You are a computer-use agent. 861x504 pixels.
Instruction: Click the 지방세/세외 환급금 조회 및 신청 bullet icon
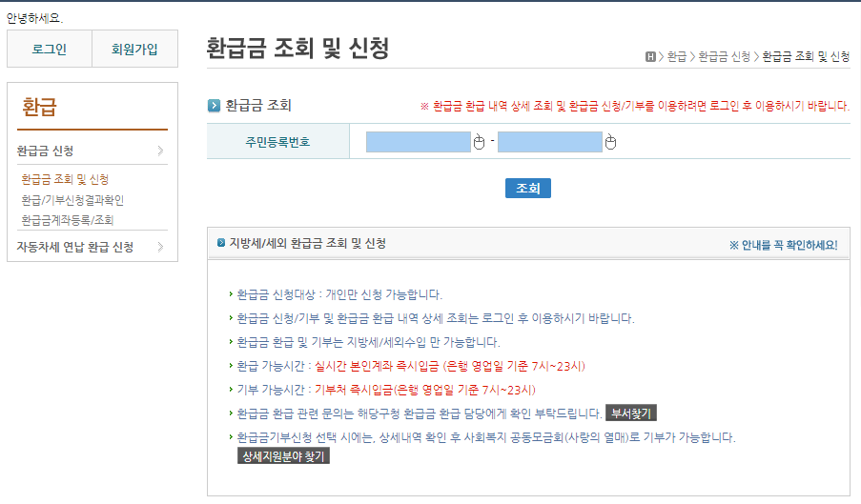click(221, 242)
